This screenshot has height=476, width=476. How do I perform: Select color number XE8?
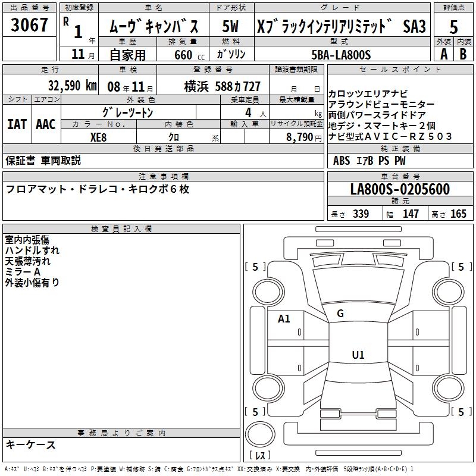98,137
